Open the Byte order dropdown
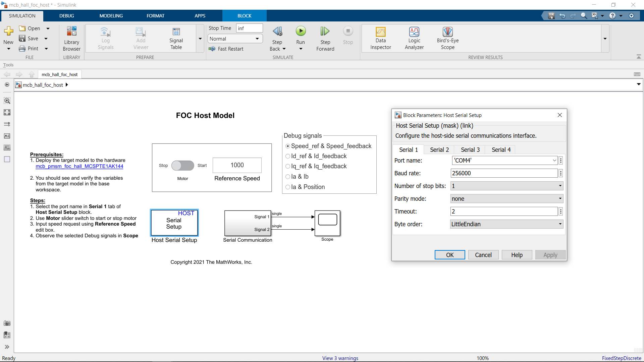This screenshot has height=362, width=644. [559, 224]
